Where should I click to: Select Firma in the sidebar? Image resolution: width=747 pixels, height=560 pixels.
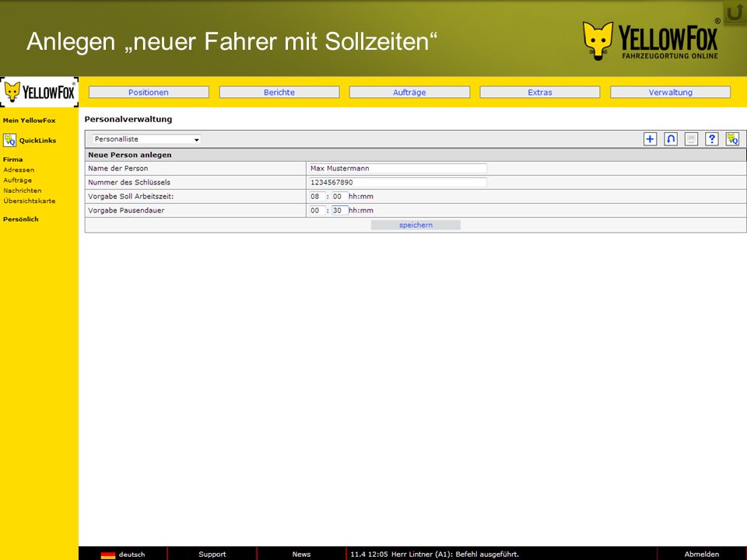point(13,159)
